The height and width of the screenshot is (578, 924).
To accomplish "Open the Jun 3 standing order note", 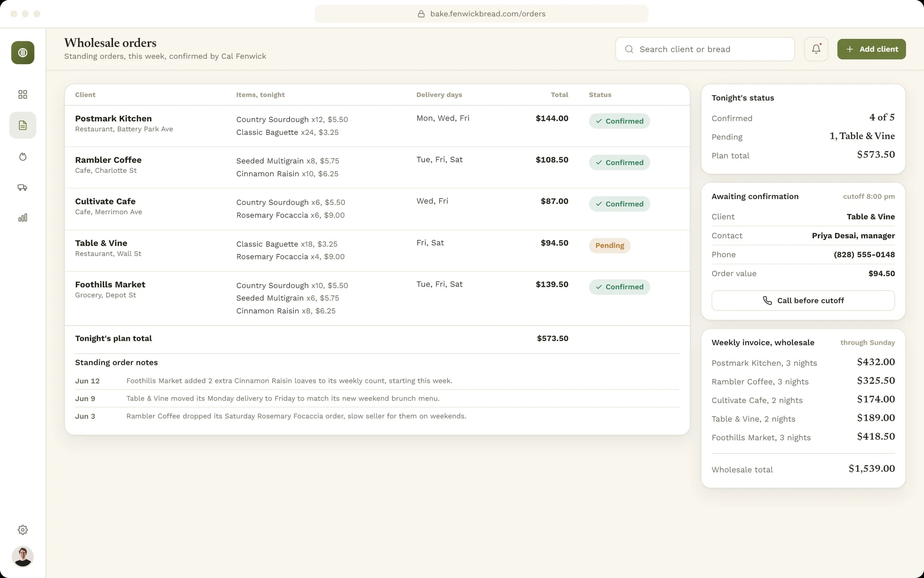I will [x=377, y=416].
